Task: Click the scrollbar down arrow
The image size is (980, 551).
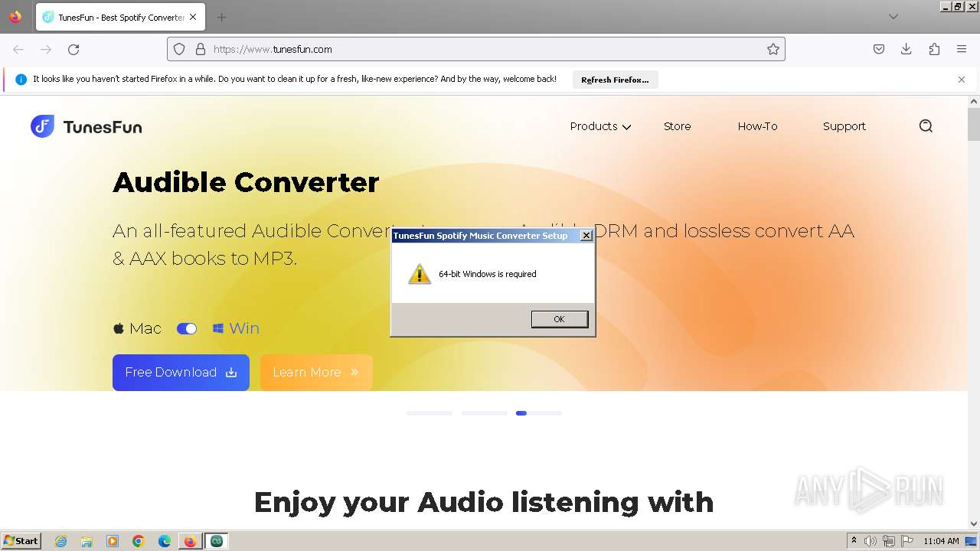Action: point(974,524)
